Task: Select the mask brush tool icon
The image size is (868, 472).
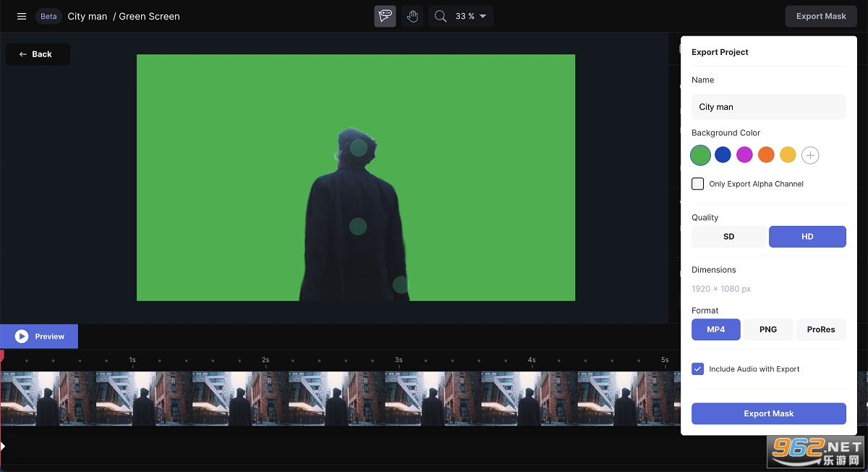Action: click(385, 16)
